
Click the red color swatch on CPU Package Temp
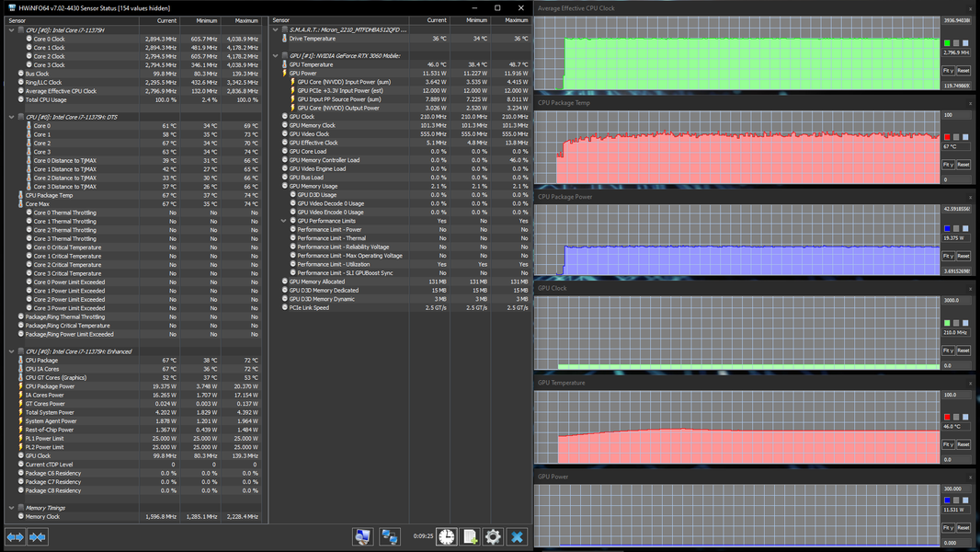[x=947, y=137]
